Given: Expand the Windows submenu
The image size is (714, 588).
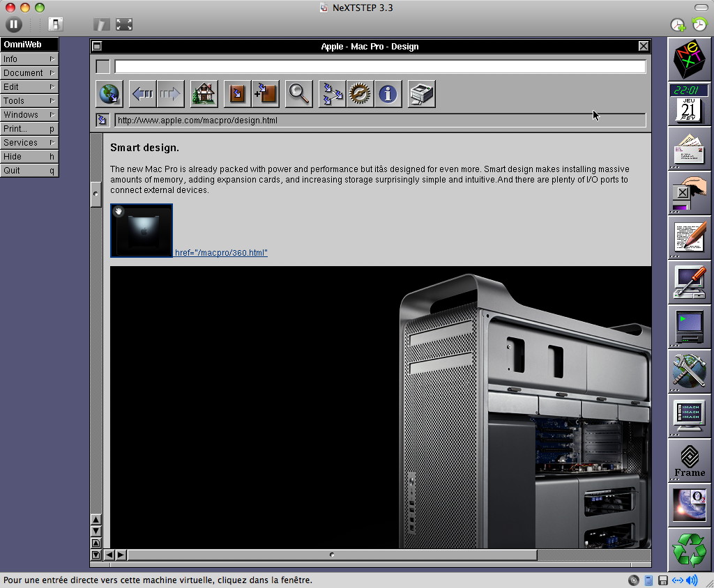Looking at the screenshot, I should pos(29,115).
